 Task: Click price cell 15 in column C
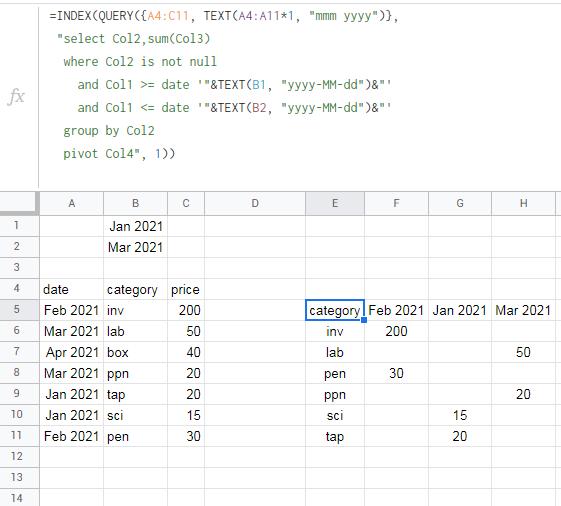click(186, 415)
